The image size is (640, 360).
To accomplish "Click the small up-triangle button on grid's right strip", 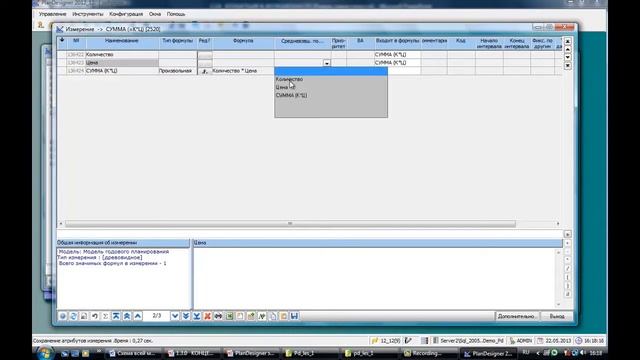I will pos(567,49).
